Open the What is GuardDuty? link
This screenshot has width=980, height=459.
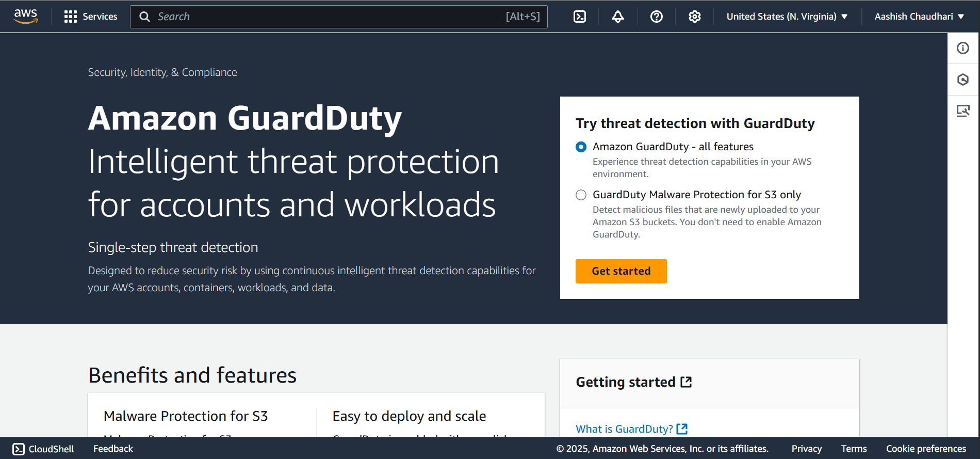pyautogui.click(x=631, y=429)
